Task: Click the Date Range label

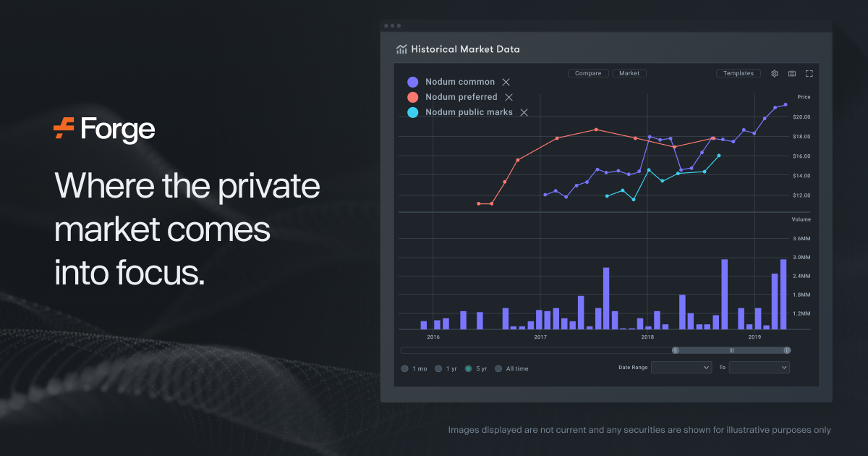Action: point(633,368)
